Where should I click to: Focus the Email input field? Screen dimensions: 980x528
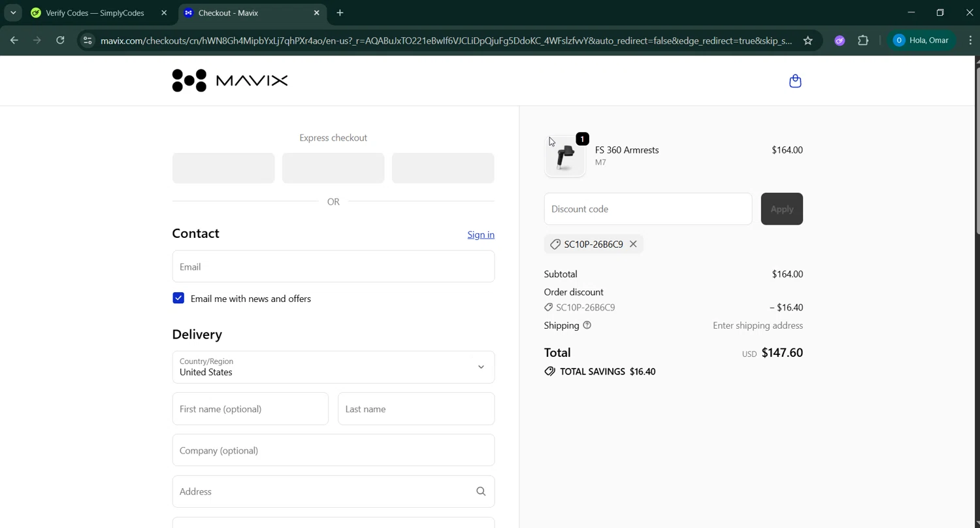point(333,267)
